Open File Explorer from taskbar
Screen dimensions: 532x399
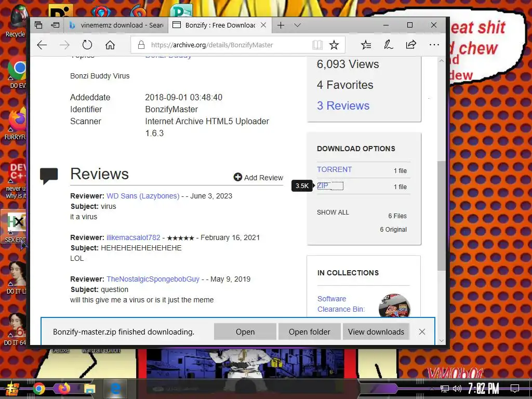tap(89, 389)
